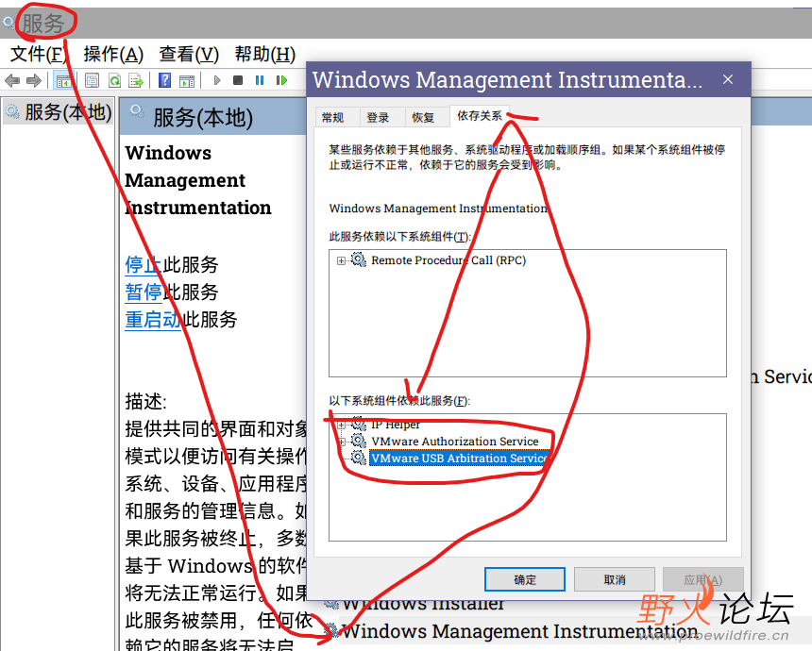Viewport: 812px width, 651px height.
Task: Select the 依存关系 tab
Action: pos(480,116)
